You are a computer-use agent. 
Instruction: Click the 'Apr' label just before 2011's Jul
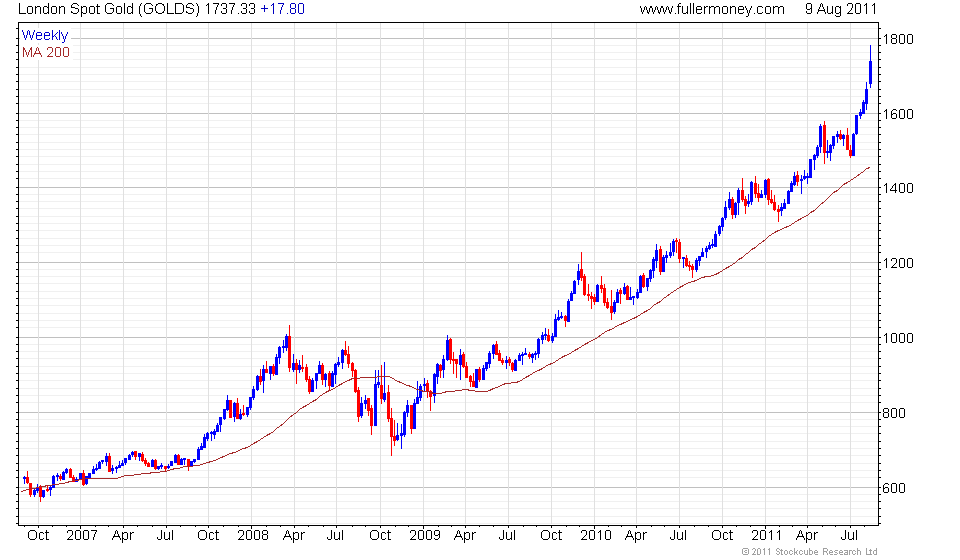pyautogui.click(x=807, y=536)
